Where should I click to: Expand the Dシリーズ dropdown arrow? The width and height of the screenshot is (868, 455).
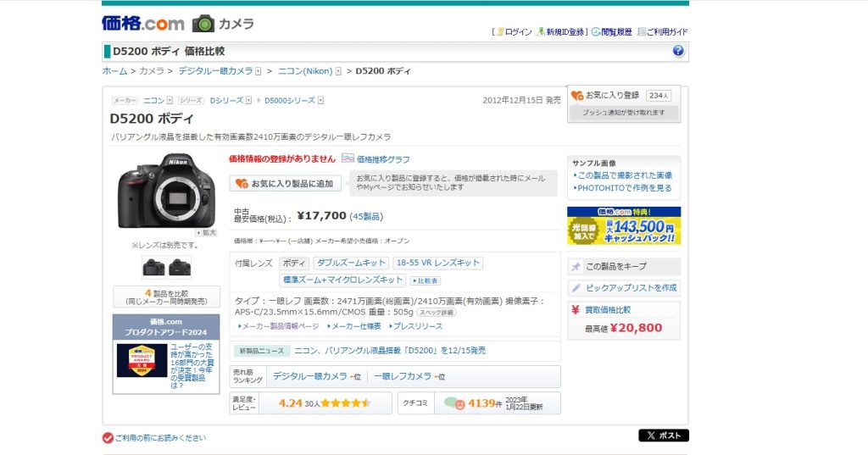coord(248,100)
